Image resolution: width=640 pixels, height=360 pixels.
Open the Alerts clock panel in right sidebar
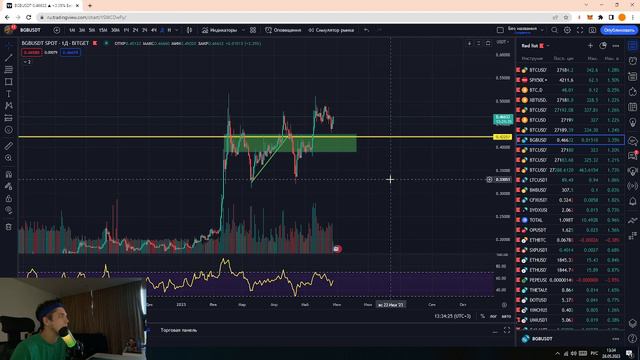click(x=632, y=61)
